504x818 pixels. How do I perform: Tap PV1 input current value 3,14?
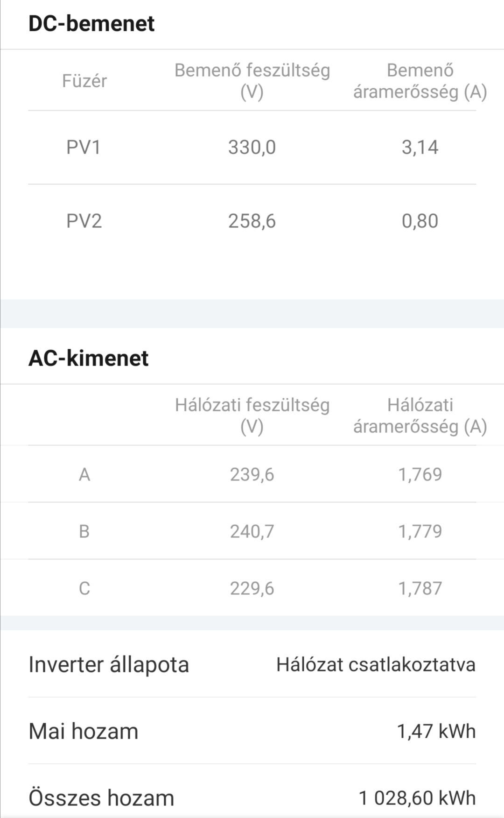[420, 148]
